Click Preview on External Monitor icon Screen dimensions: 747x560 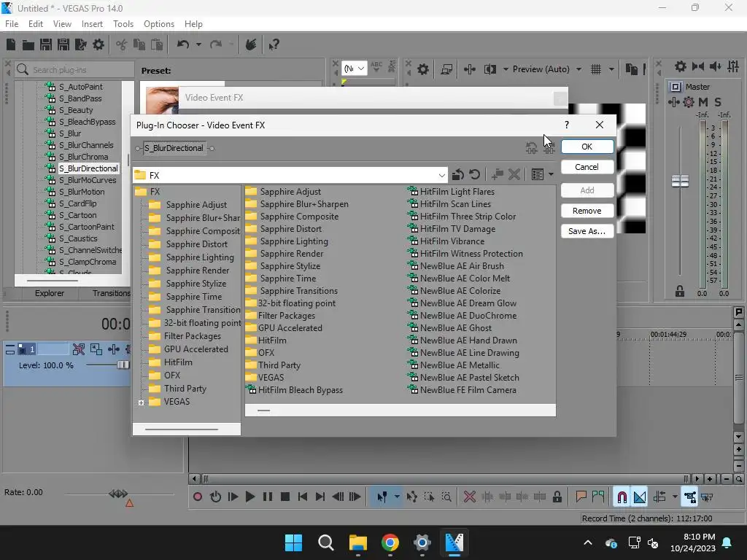[446, 69]
